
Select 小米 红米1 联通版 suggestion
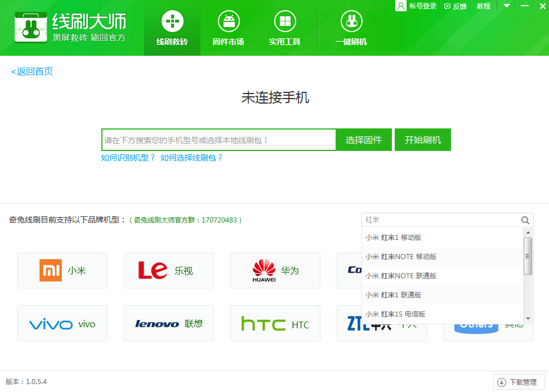pyautogui.click(x=443, y=295)
